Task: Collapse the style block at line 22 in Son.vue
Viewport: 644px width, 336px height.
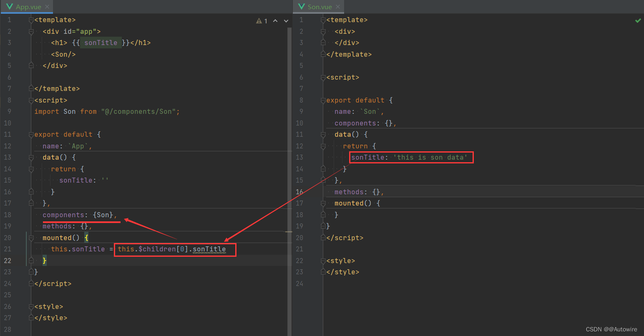Action: [x=323, y=261]
